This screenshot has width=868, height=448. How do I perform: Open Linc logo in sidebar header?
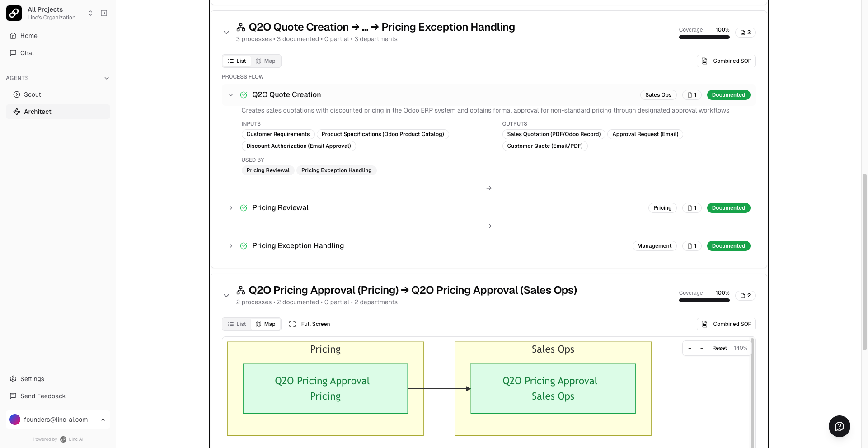tap(14, 13)
